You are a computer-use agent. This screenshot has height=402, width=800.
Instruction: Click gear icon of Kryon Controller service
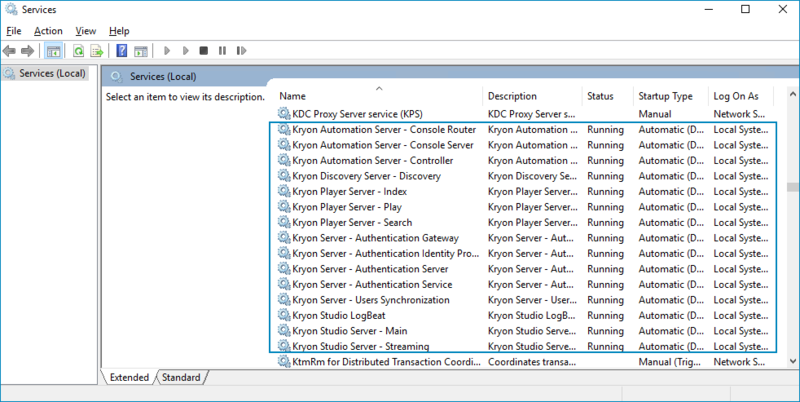pyautogui.click(x=284, y=160)
